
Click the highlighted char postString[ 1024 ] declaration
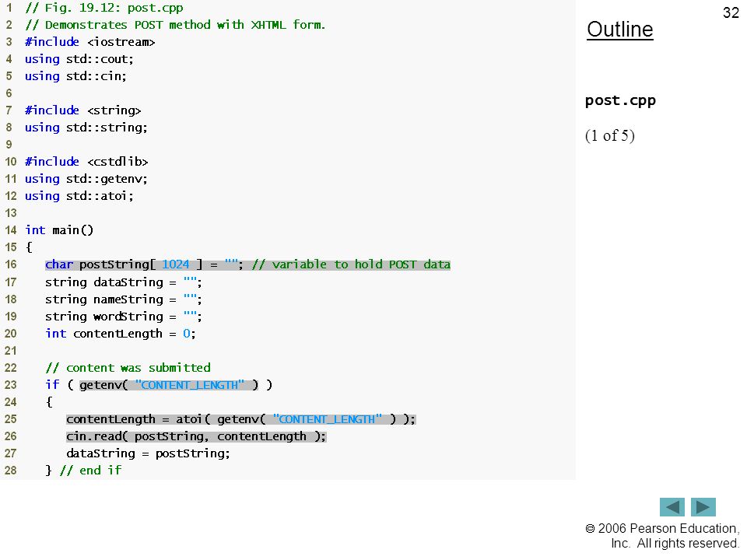click(x=144, y=264)
